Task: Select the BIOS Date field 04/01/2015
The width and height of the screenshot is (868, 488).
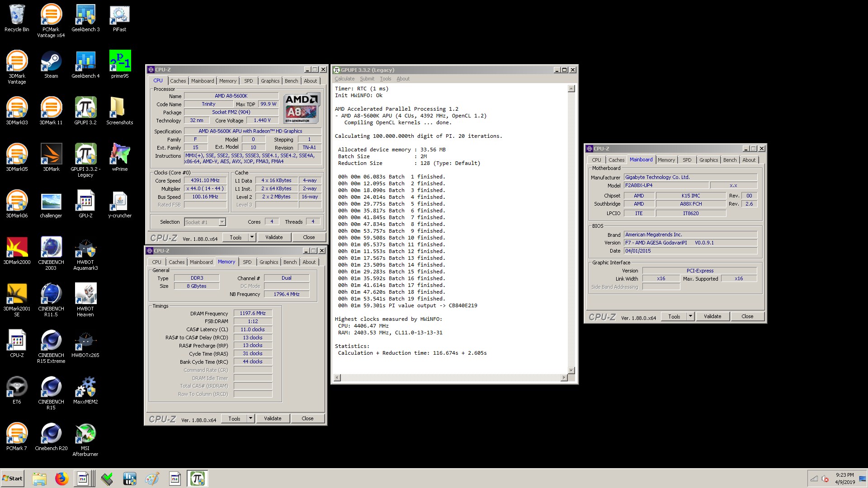Action: point(690,251)
